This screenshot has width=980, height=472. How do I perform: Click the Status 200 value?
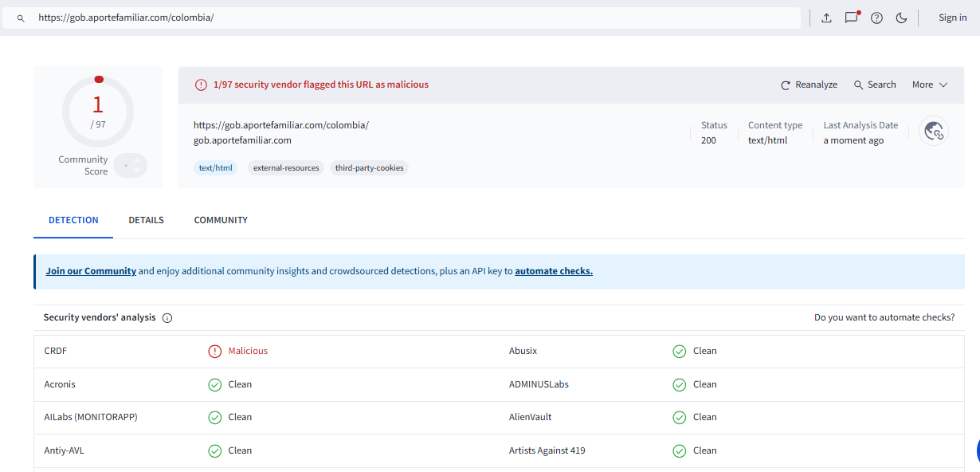[708, 140]
